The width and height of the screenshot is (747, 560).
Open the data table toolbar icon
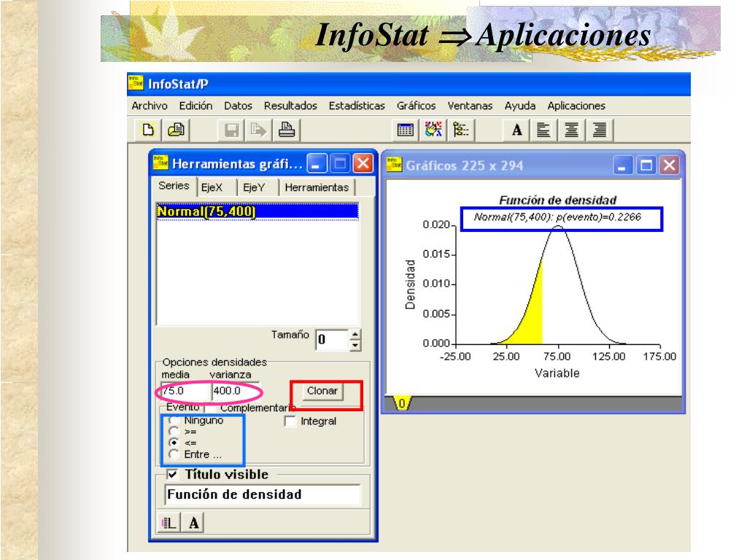pos(406,130)
